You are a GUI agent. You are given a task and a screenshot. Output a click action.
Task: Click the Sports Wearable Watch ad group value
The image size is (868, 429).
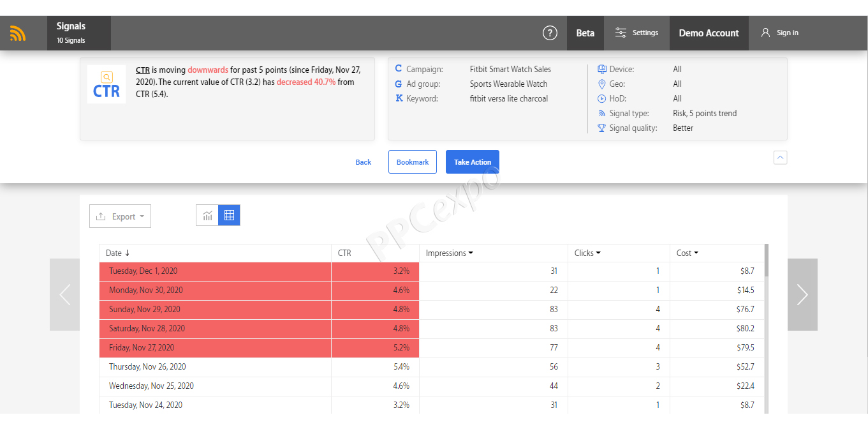[x=509, y=84]
